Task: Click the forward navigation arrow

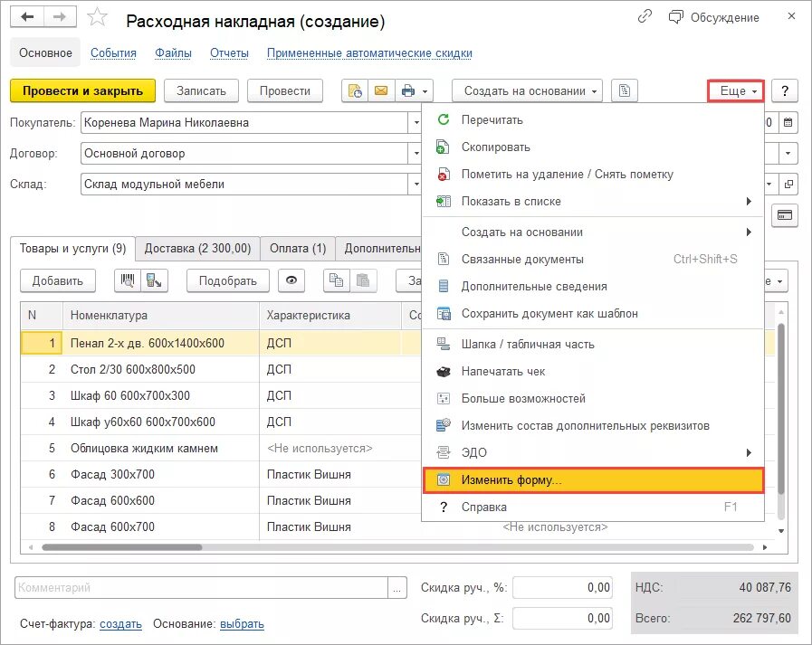Action: (x=60, y=17)
